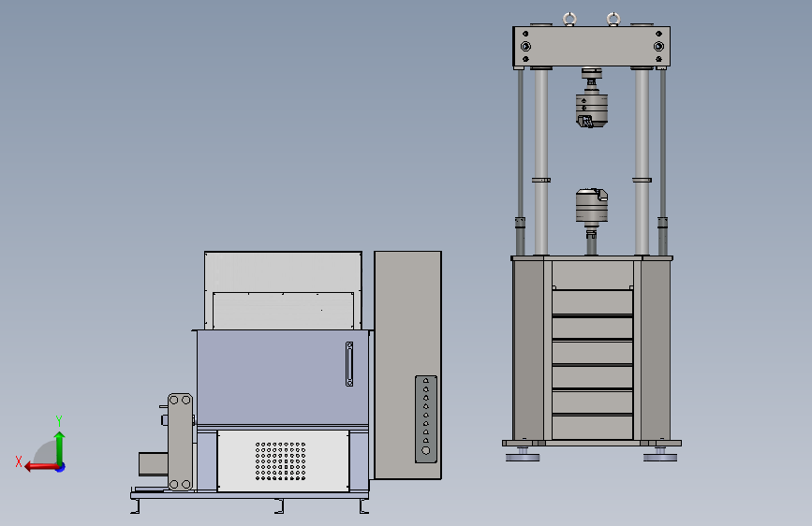Select the left leveling foot of test frame
Screen dimensions: 812x526
tap(523, 455)
